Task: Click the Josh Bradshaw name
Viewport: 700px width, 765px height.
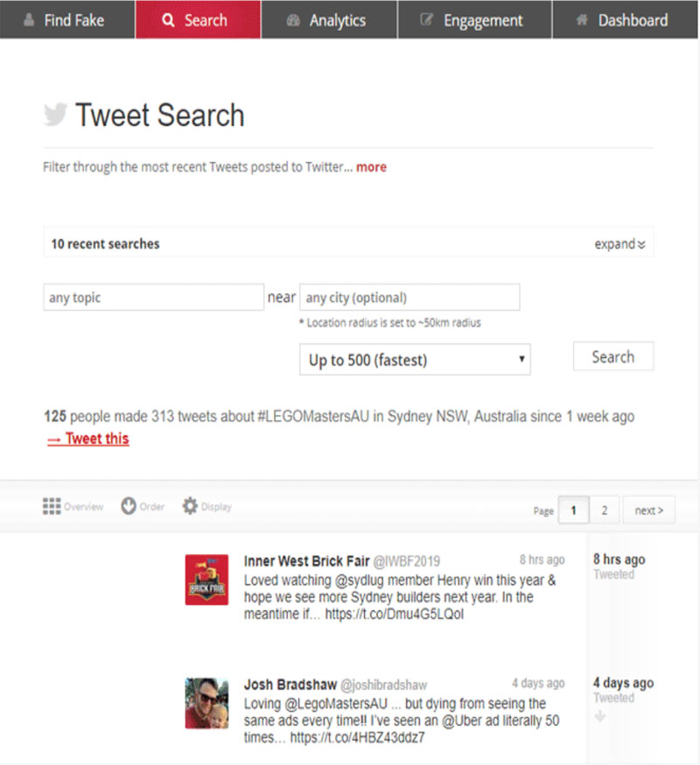Action: coord(290,684)
